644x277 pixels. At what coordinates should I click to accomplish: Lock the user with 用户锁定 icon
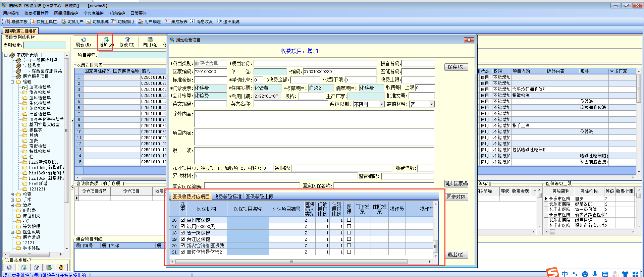pos(141,21)
